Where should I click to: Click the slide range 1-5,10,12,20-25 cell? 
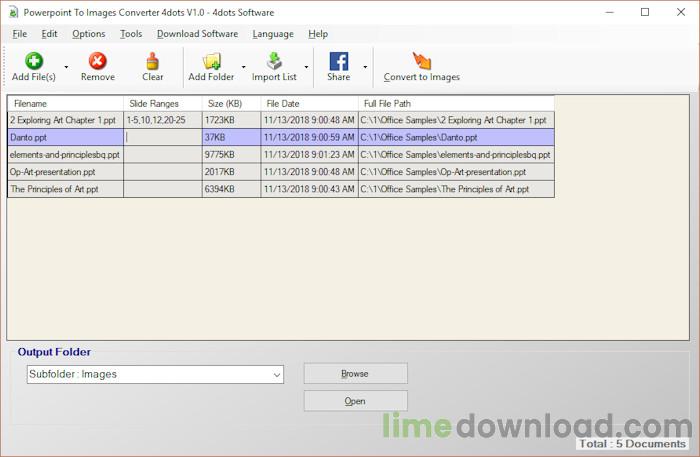point(163,120)
